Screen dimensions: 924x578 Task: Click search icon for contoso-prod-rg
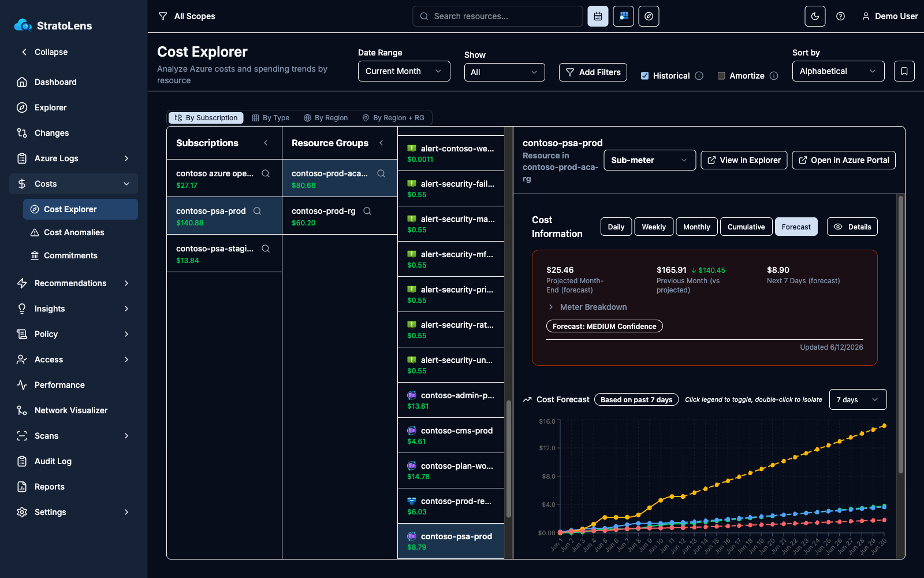click(x=367, y=211)
